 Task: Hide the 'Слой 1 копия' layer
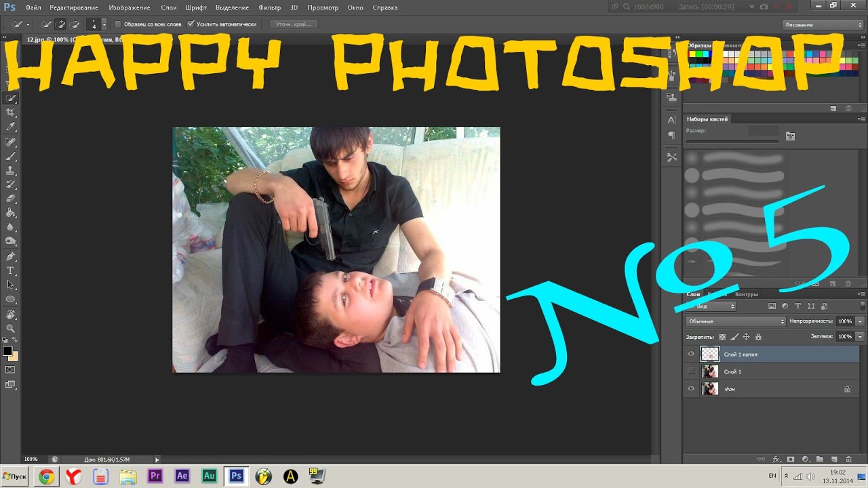(691, 354)
